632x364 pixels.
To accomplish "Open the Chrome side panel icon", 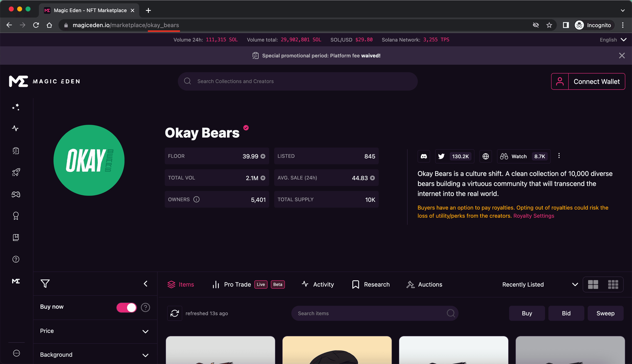I will click(566, 25).
